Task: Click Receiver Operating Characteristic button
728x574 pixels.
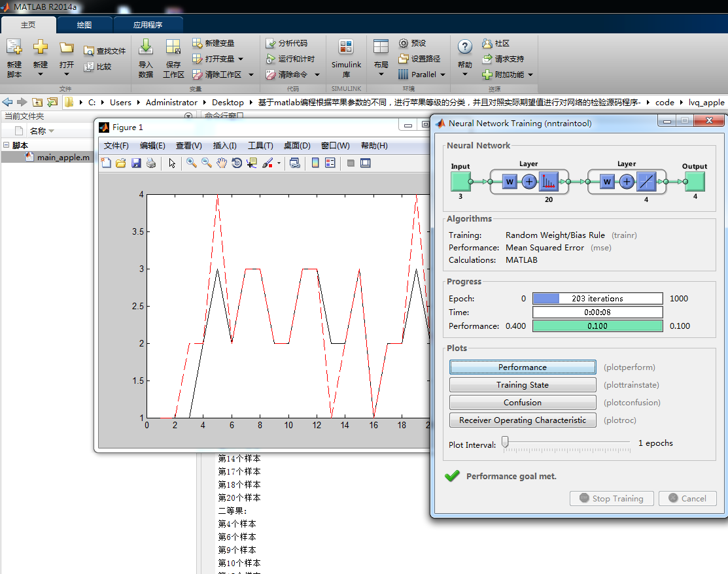Action: pyautogui.click(x=523, y=420)
